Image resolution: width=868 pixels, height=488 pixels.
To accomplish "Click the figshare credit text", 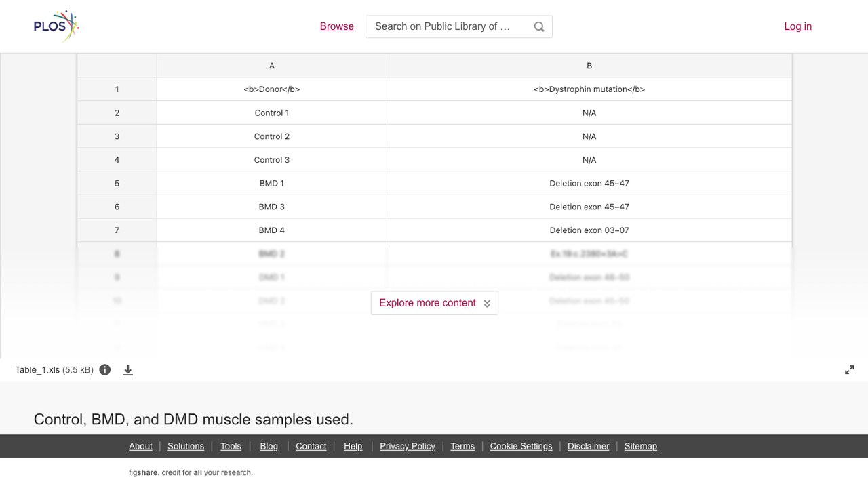I will 191,472.
